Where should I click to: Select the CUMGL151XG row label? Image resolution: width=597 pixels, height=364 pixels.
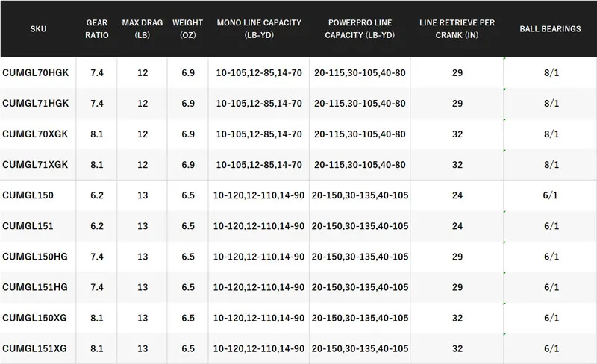[34, 348]
